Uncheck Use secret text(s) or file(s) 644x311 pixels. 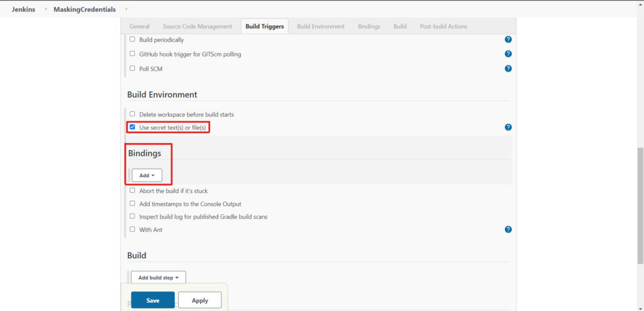point(132,127)
